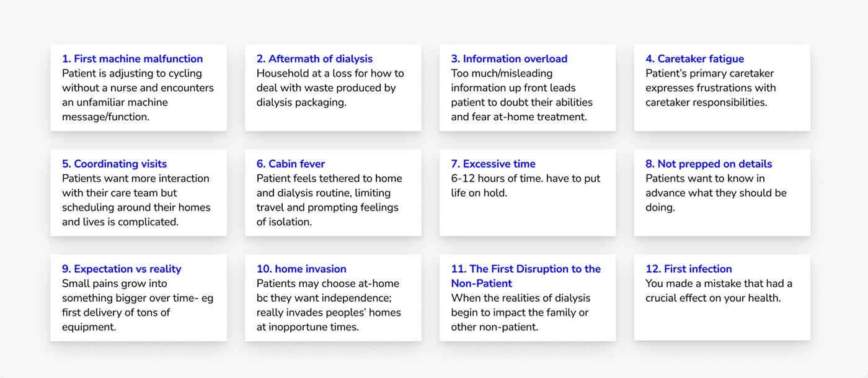Open the "5. Coordinating visits" heading
The height and width of the screenshot is (378, 868).
(x=114, y=164)
